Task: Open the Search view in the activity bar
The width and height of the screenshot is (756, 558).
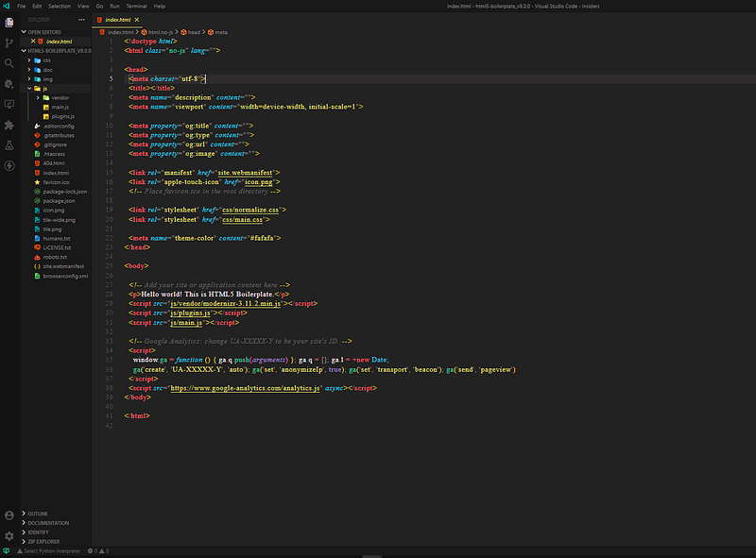Action: (9, 63)
